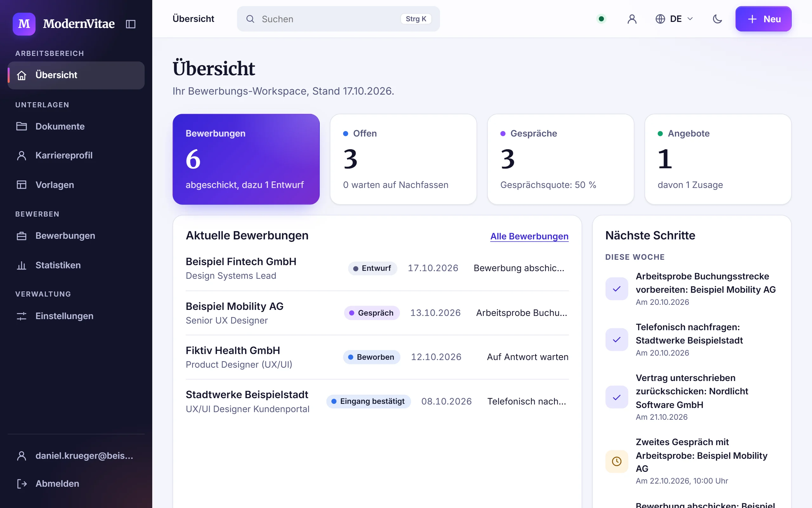The height and width of the screenshot is (508, 812).
Task: Click the ModernVitae M logo
Action: click(24, 24)
